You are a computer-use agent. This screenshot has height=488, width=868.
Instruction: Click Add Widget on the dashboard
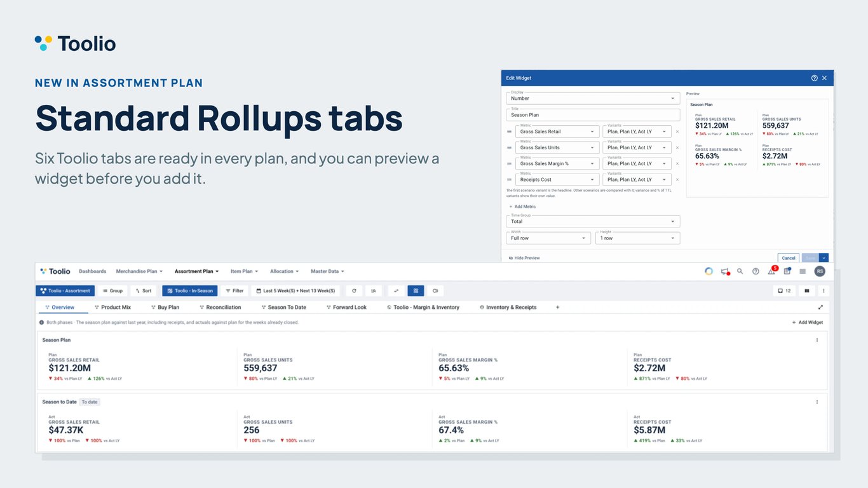point(807,322)
